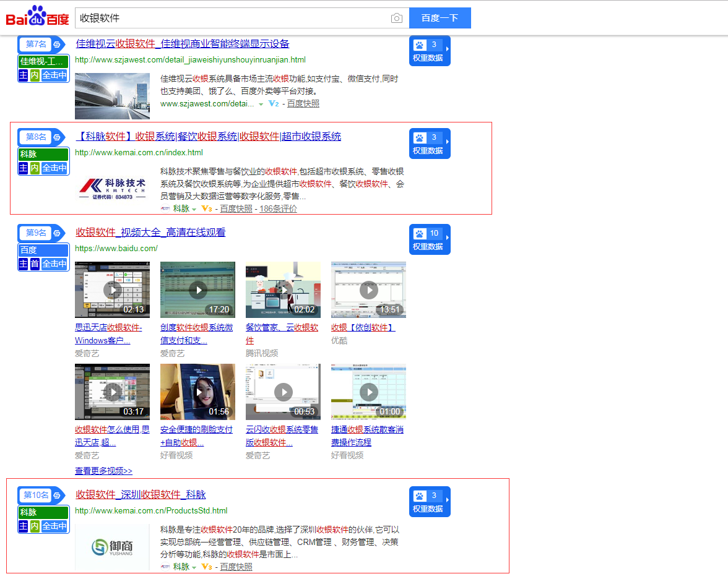
Task: Open the 收银软件_深圳收银软件_科脉 link
Action: (141, 495)
